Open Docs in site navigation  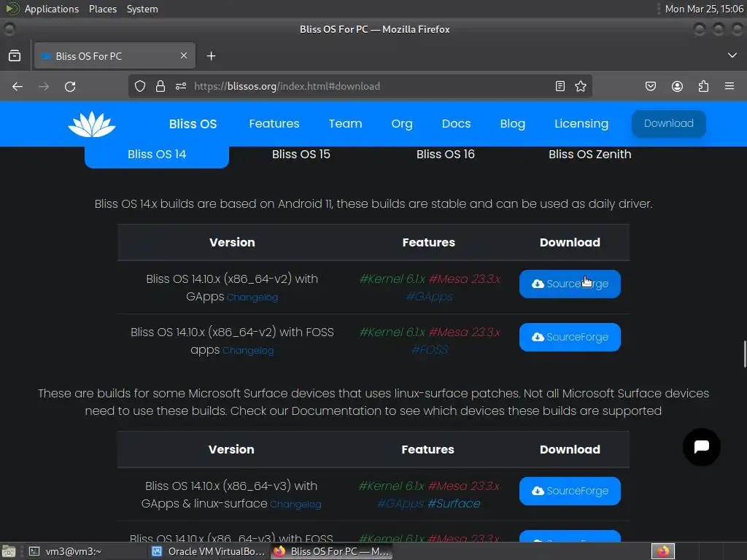tap(456, 124)
